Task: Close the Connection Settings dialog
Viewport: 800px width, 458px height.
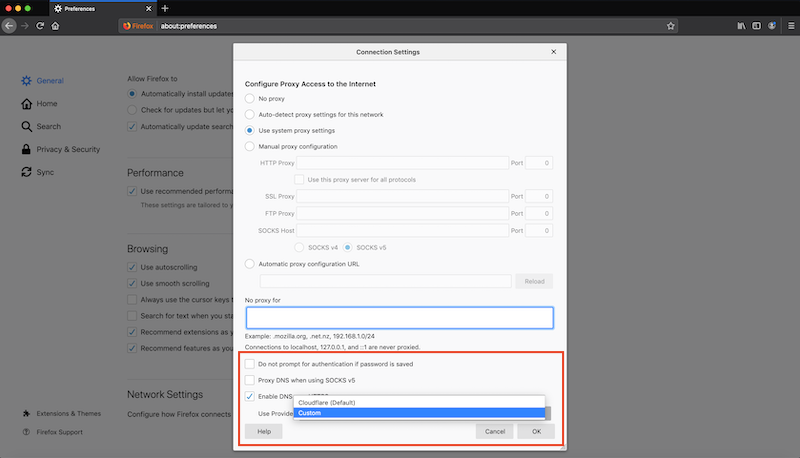Action: pyautogui.click(x=553, y=51)
